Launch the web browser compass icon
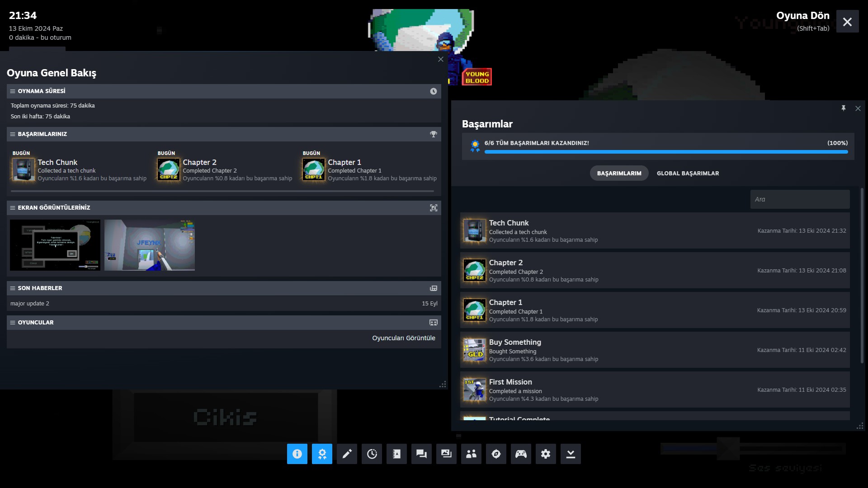 tap(496, 454)
